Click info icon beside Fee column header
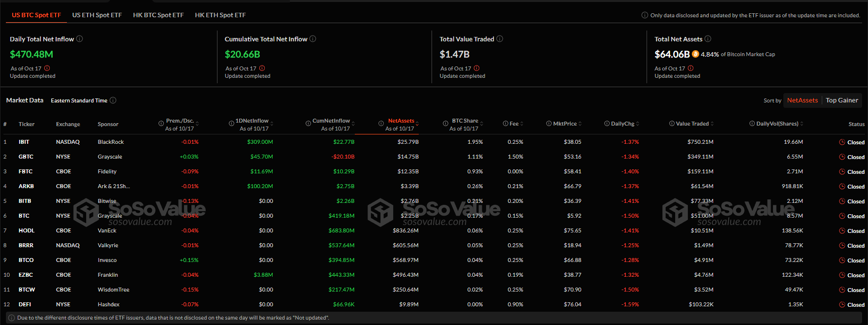This screenshot has height=325, width=868. pyautogui.click(x=506, y=124)
